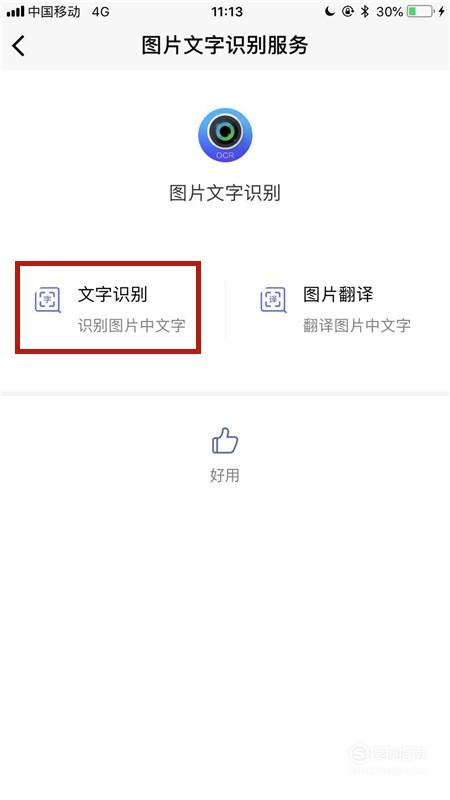Viewport: 450px width, 800px height.
Task: Tap the back arrow in the header
Action: click(18, 46)
